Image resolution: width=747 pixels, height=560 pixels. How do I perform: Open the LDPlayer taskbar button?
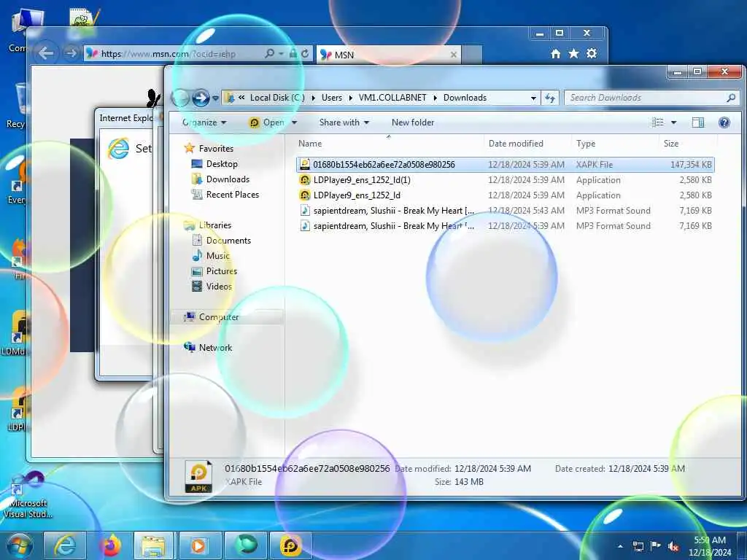point(290,545)
